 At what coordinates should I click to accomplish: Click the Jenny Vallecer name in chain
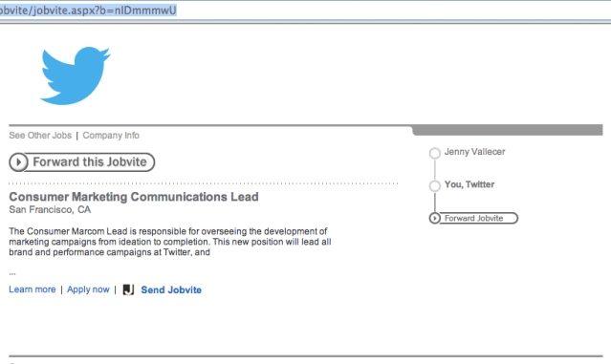point(474,152)
